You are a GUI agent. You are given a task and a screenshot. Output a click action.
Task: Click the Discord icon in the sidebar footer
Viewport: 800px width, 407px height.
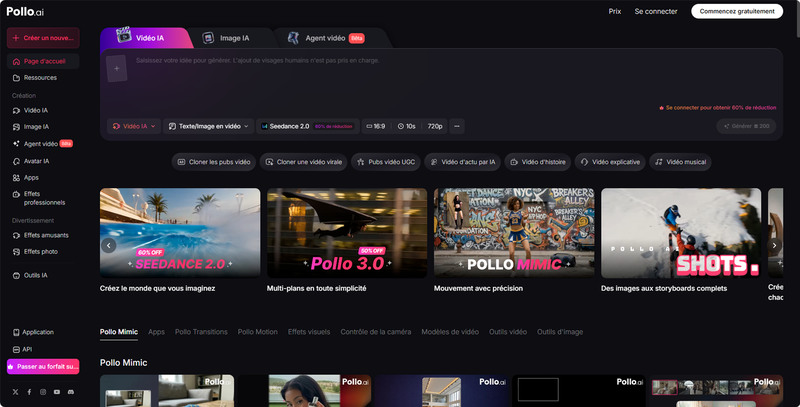(x=69, y=392)
